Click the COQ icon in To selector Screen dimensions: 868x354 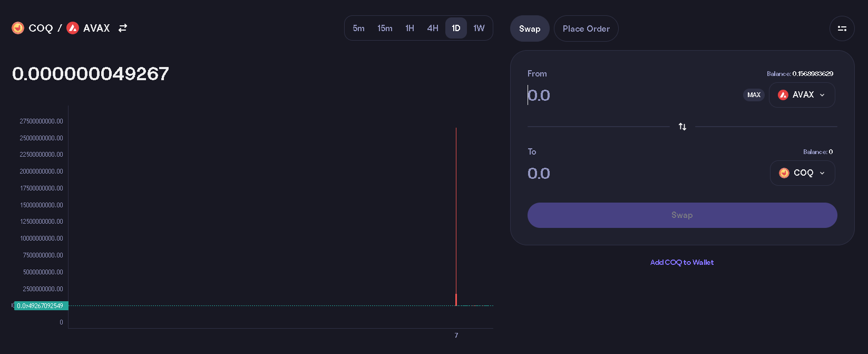(784, 173)
